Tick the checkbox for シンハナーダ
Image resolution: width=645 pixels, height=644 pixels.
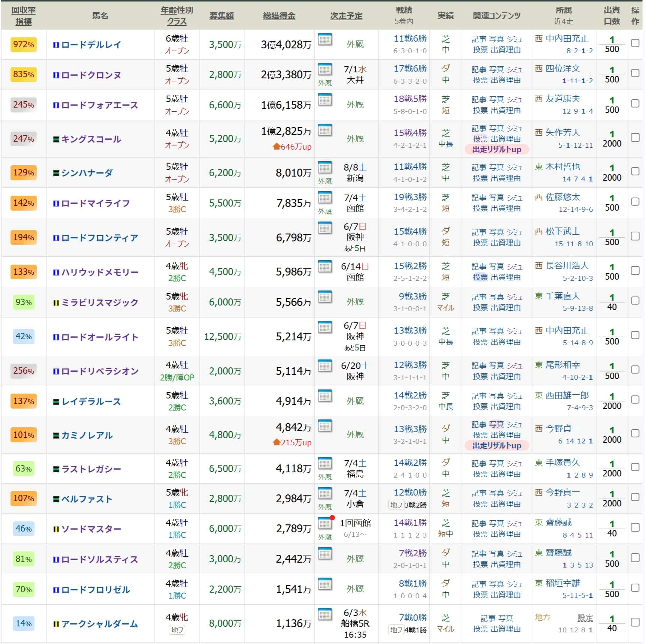point(635,171)
